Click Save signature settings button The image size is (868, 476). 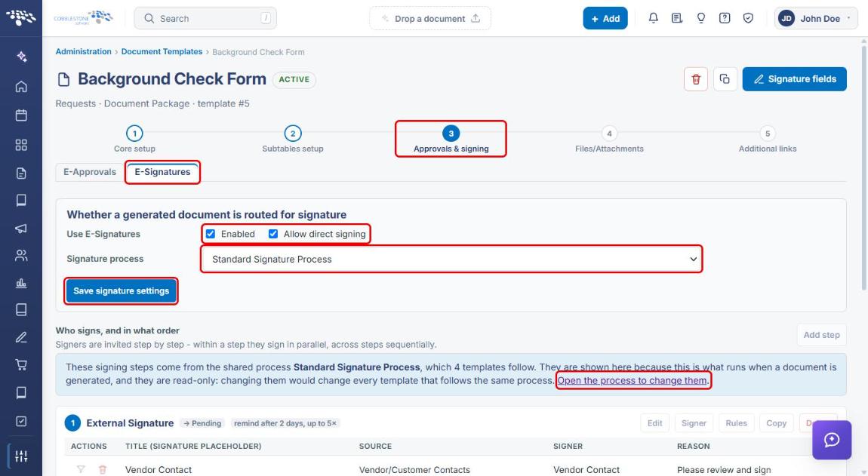point(122,290)
